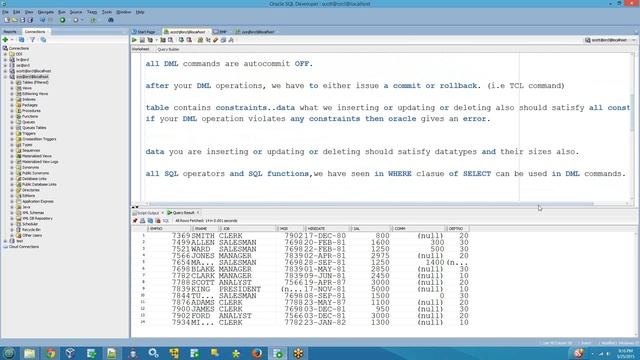
Task: Open the Help menu
Action: tap(140, 12)
